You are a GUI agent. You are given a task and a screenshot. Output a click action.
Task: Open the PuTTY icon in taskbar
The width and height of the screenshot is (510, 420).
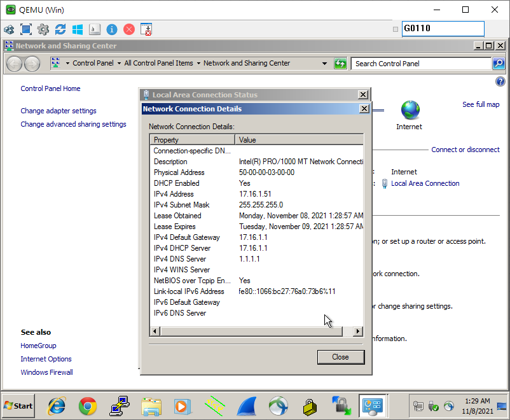(120, 405)
